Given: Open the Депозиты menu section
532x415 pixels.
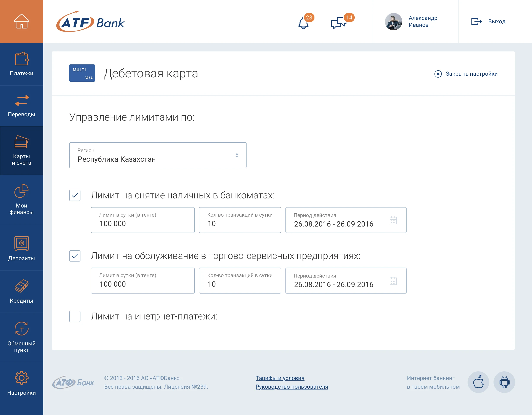Looking at the screenshot, I should pyautogui.click(x=21, y=248).
